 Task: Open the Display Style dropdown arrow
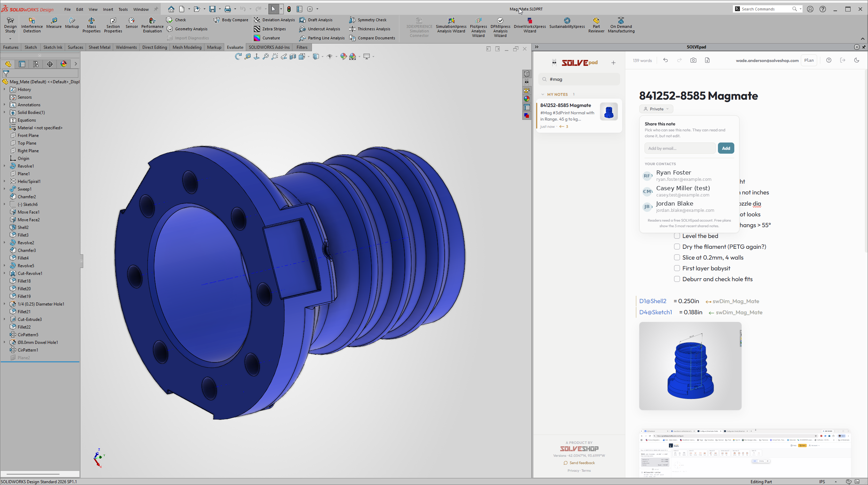[x=322, y=56]
